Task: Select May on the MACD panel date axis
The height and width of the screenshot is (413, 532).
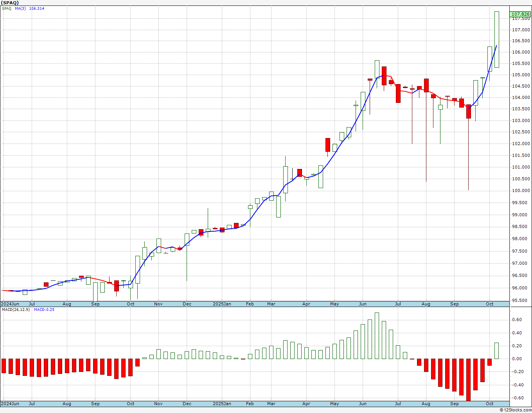Action: tap(334, 404)
